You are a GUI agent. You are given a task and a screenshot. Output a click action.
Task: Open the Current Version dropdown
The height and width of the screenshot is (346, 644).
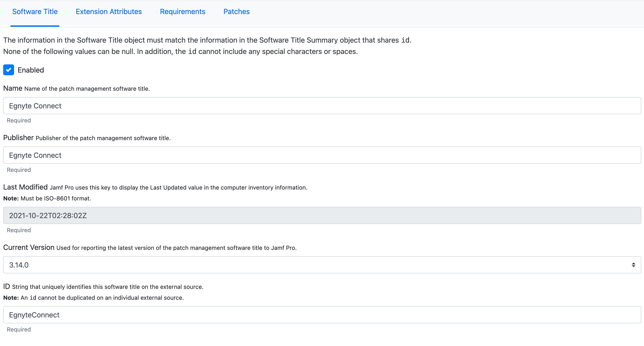tap(322, 265)
